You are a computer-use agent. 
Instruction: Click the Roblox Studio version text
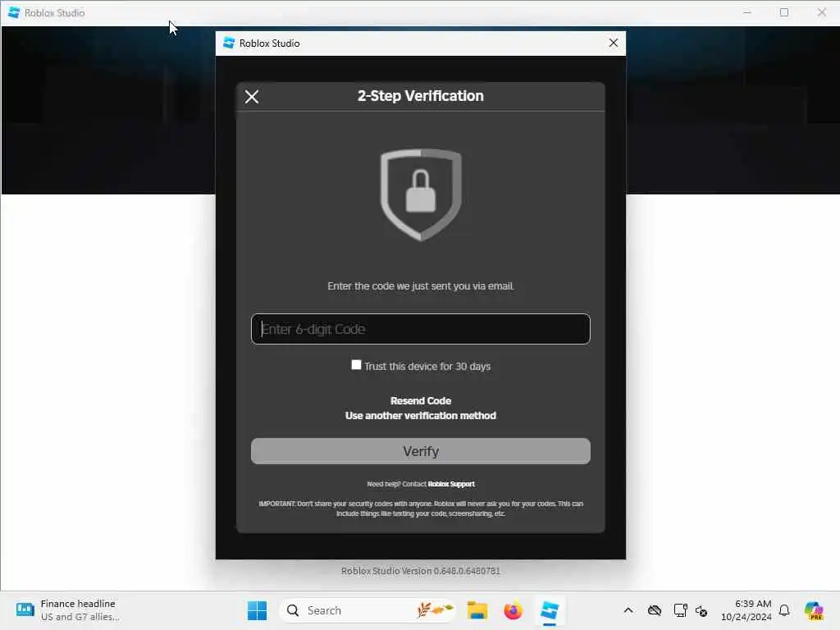pyautogui.click(x=421, y=571)
